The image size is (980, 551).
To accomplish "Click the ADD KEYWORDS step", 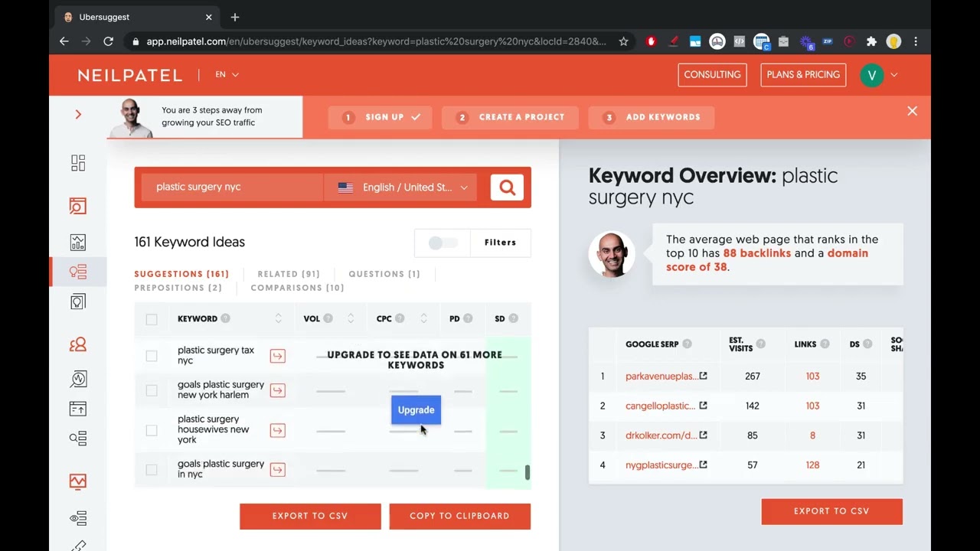I will (x=651, y=117).
